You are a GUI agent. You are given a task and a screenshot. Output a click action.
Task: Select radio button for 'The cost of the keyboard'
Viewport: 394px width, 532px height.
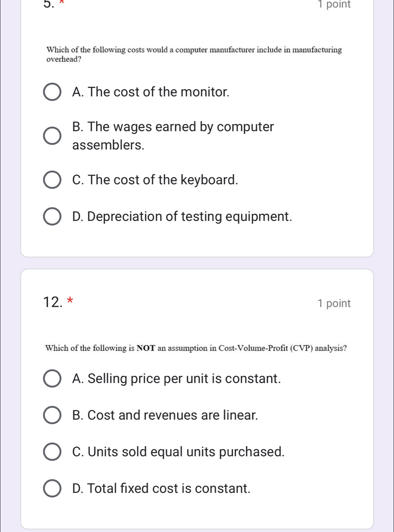click(x=52, y=180)
